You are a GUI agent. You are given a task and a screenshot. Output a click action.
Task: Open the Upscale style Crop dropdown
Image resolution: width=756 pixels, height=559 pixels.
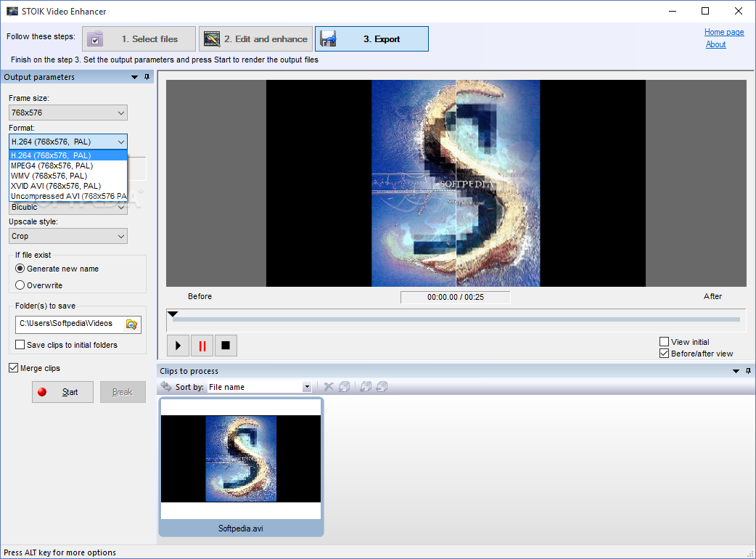click(x=68, y=236)
